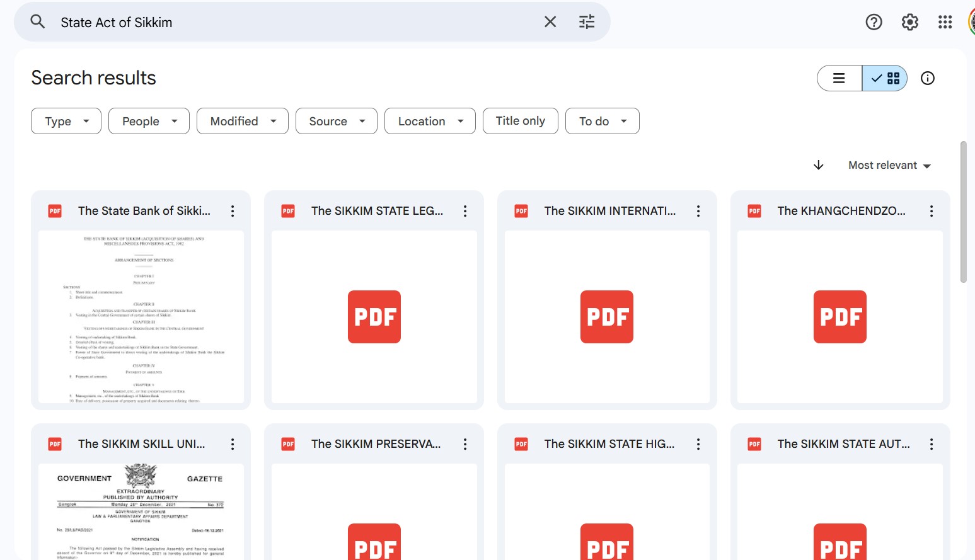Select the SIKKIM PRESERVA PDF thumbnail
Image resolution: width=975 pixels, height=560 pixels.
pos(374,511)
